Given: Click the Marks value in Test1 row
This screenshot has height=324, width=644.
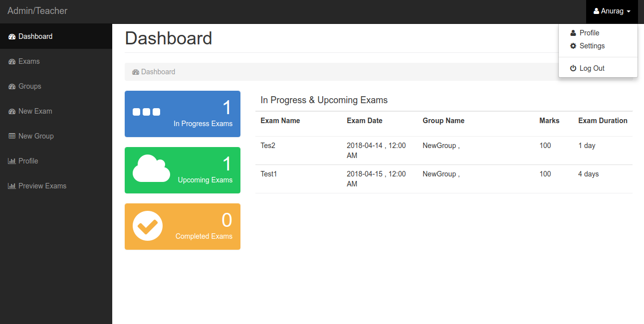Looking at the screenshot, I should (545, 174).
